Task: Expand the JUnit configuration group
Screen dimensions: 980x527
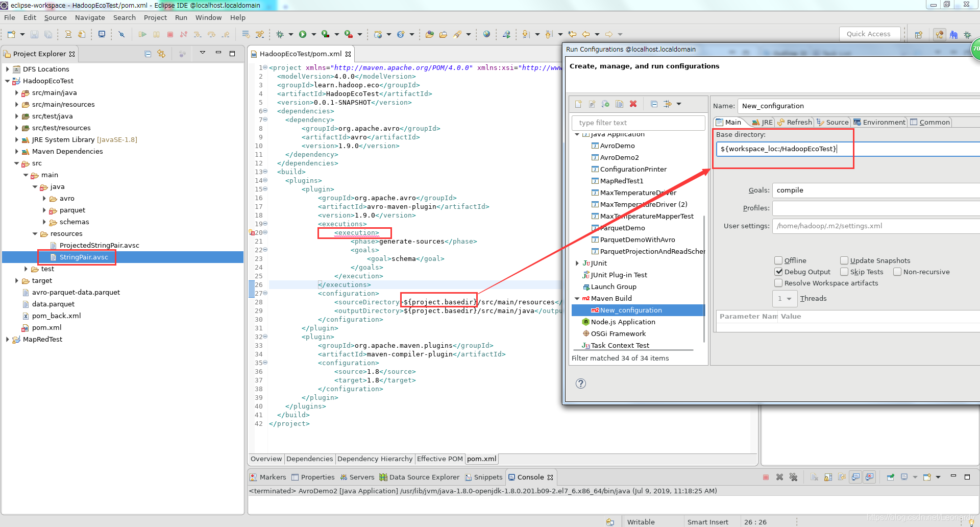Action: click(577, 263)
